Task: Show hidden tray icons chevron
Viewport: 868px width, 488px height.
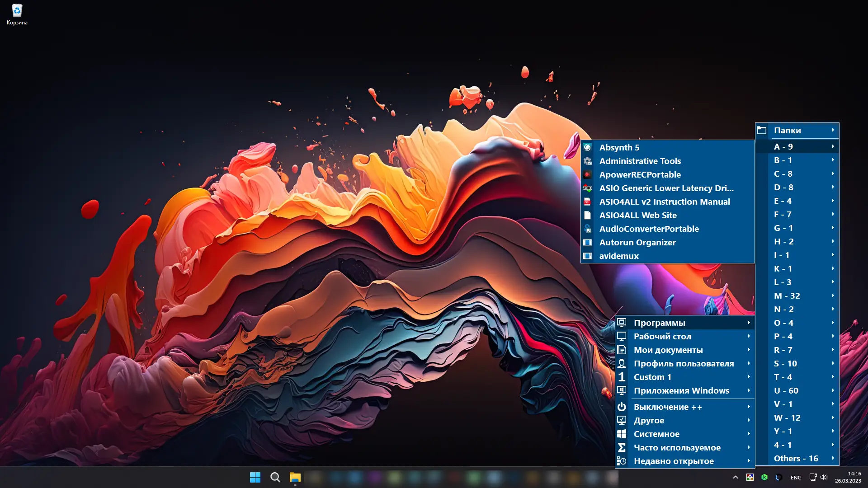Action: pyautogui.click(x=735, y=477)
